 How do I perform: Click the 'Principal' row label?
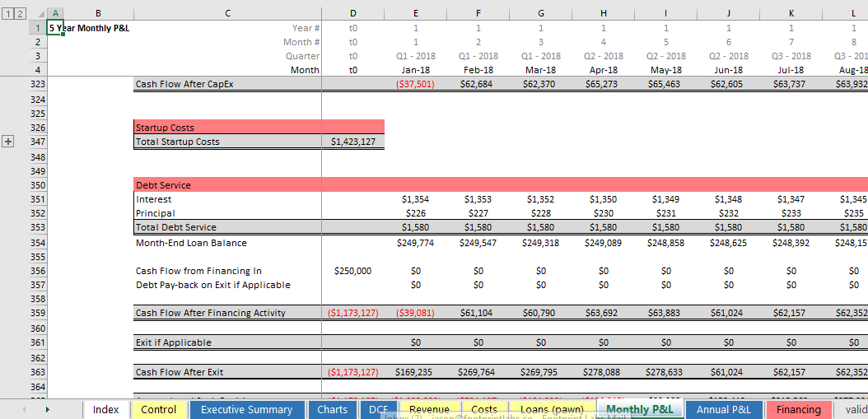pyautogui.click(x=155, y=213)
